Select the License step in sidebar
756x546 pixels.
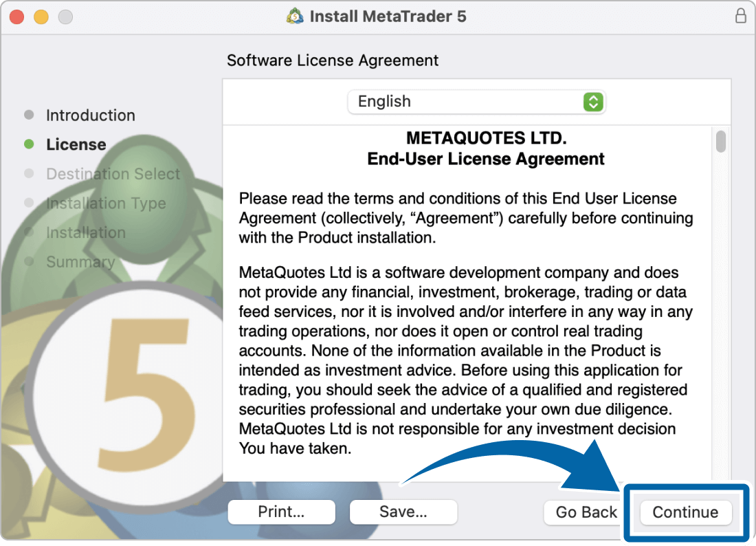coord(76,144)
